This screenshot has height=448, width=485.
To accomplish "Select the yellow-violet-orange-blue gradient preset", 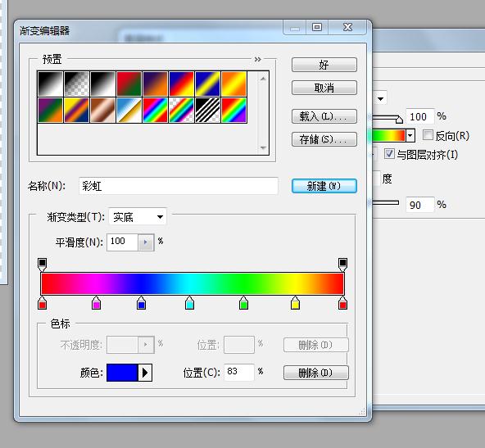I will coord(76,110).
